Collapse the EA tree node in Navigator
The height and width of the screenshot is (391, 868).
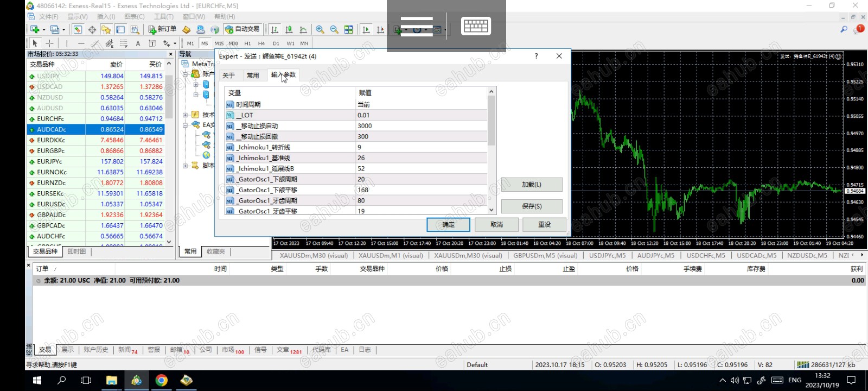pos(186,125)
